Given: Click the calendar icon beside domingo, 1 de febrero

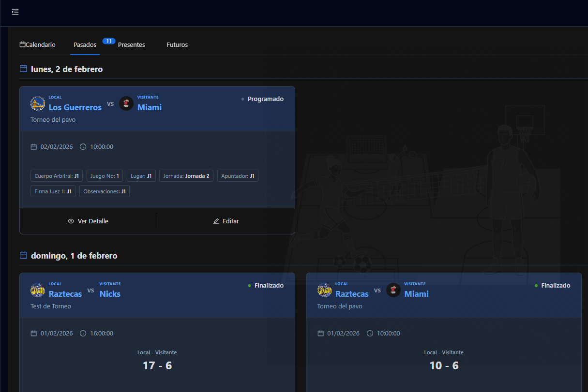Looking at the screenshot, I should click(x=23, y=256).
